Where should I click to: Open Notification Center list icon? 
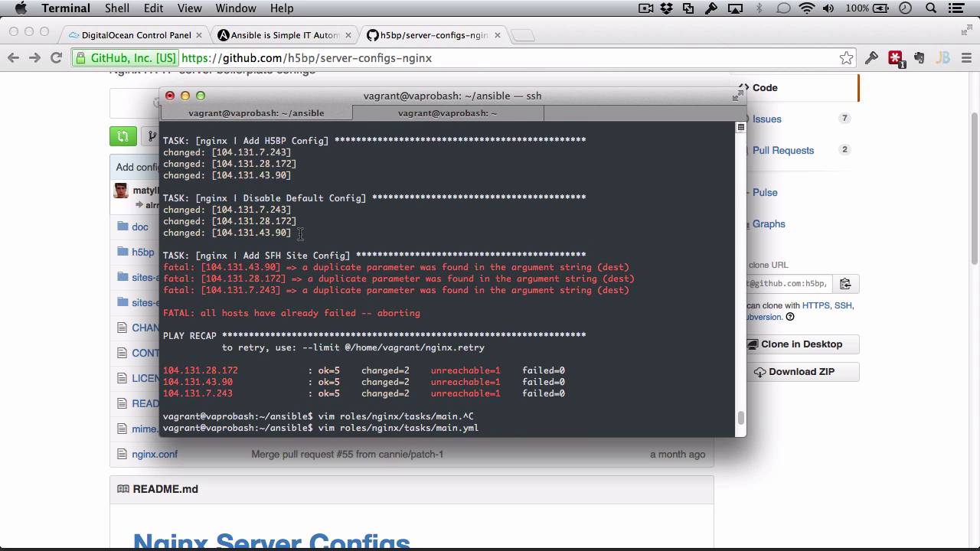956,8
